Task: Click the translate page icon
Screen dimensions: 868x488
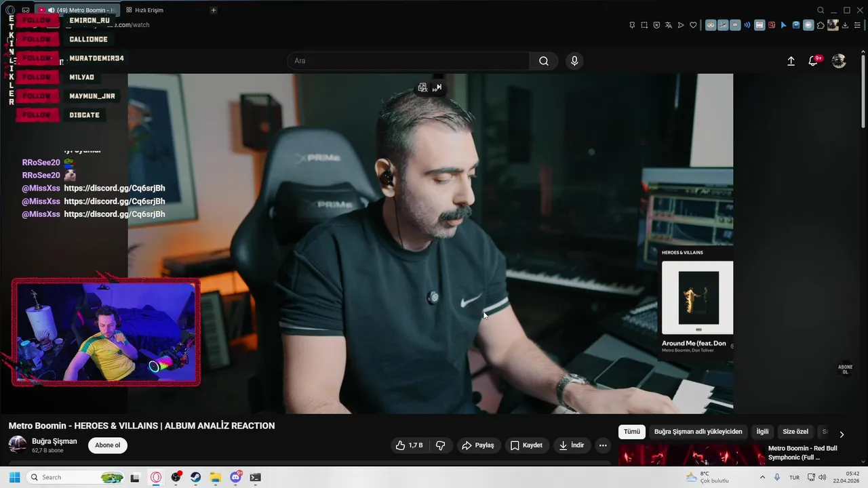Action: pos(669,25)
